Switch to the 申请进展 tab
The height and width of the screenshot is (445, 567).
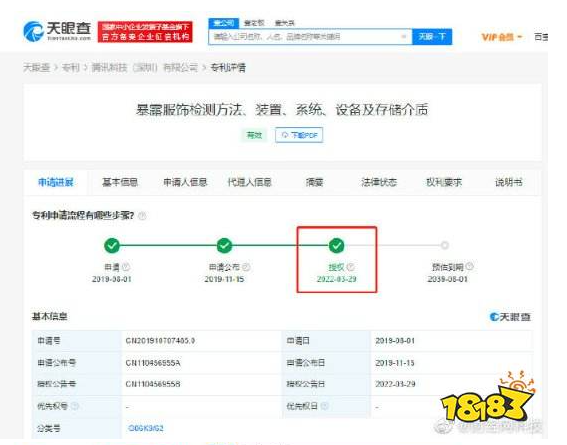pyautogui.click(x=56, y=183)
